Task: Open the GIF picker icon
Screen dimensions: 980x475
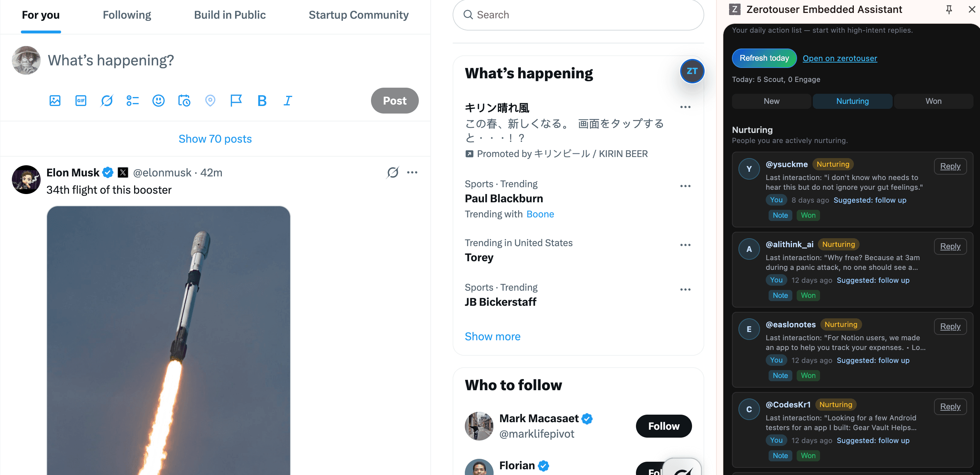Action: click(x=81, y=101)
